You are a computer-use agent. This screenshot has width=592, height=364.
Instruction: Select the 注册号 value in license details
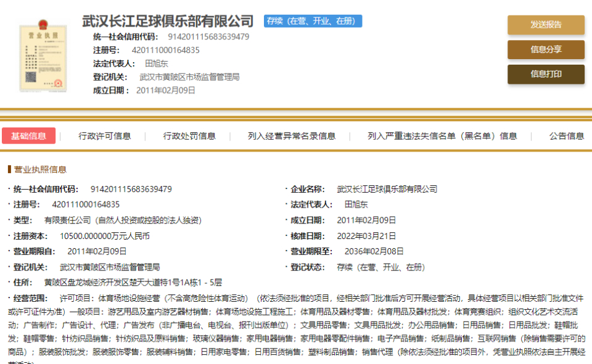click(86, 204)
